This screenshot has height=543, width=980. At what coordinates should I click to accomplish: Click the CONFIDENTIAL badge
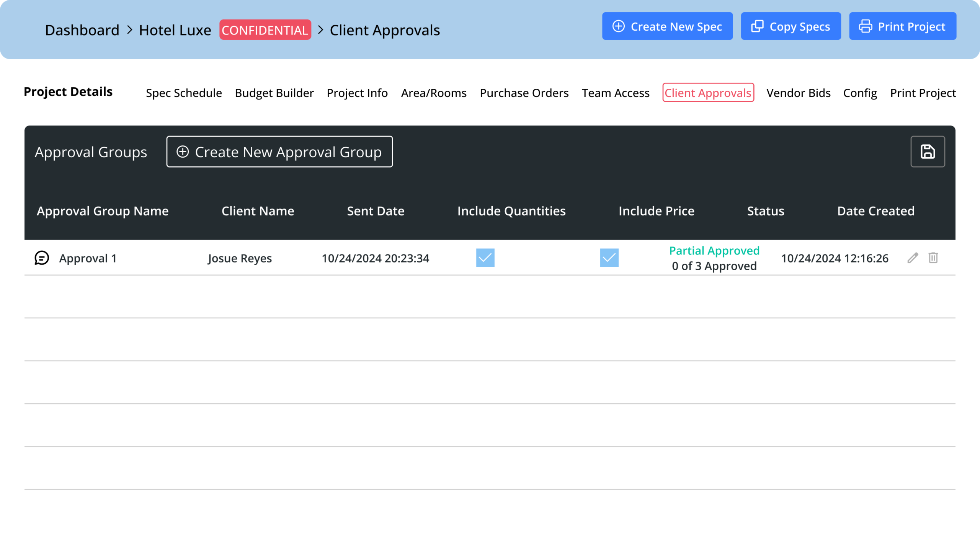pyautogui.click(x=265, y=30)
